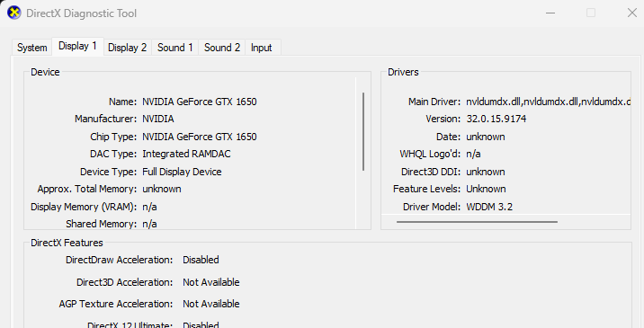Screen dimensions: 644x328
Task: Click the WHQL Logo'd n/a value
Action: tap(473, 154)
